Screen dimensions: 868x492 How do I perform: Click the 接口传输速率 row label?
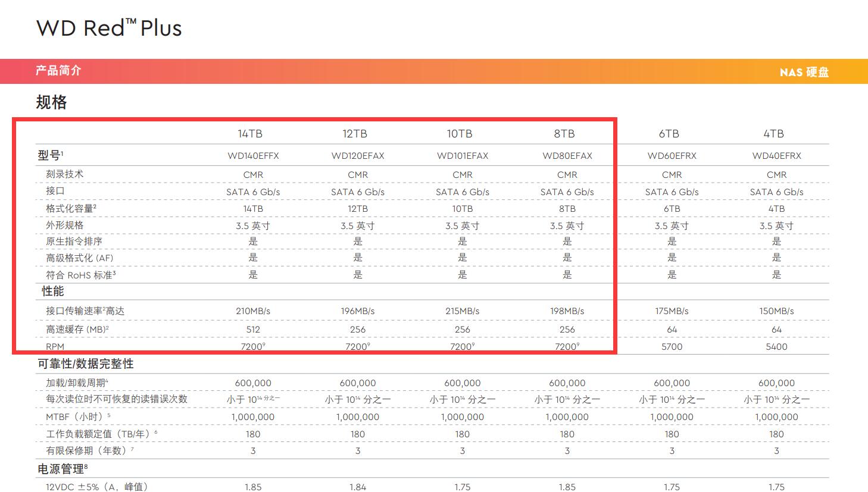(x=85, y=311)
